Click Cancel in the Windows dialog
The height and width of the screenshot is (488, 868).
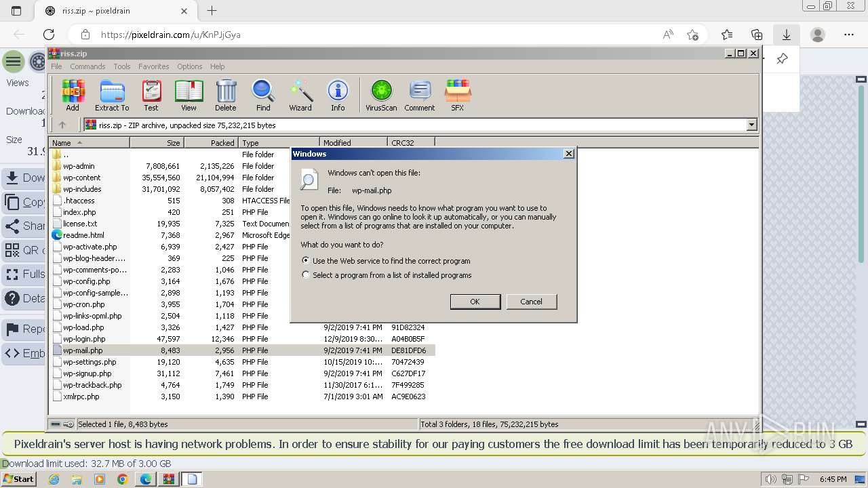(531, 302)
